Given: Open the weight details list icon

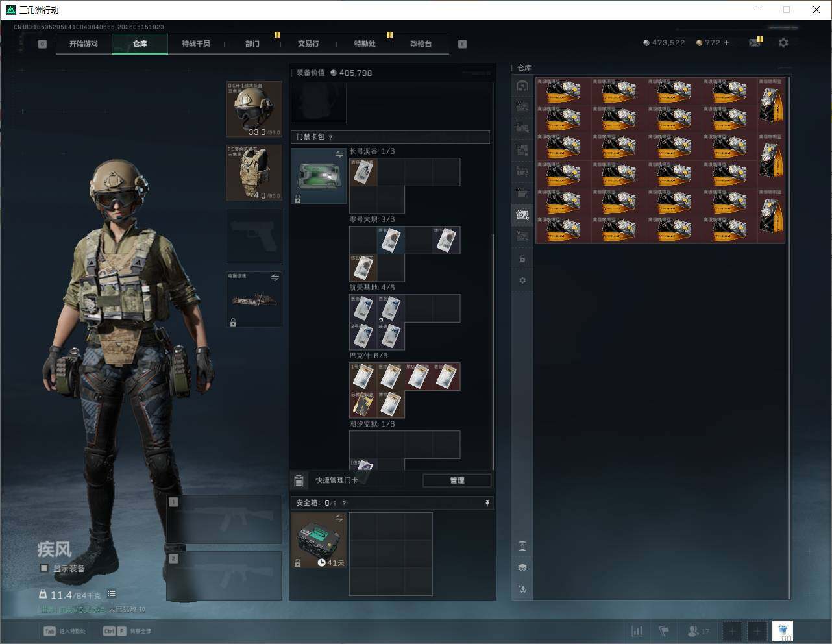Looking at the screenshot, I should pyautogui.click(x=112, y=593).
